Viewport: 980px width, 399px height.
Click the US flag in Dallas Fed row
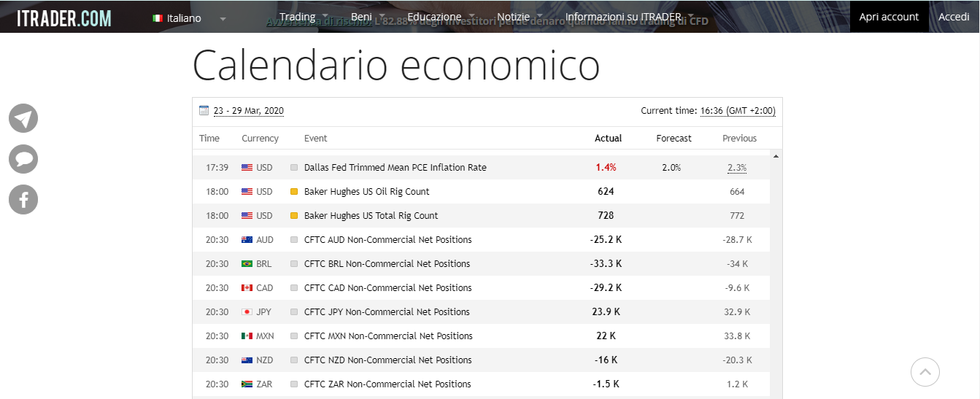point(247,168)
